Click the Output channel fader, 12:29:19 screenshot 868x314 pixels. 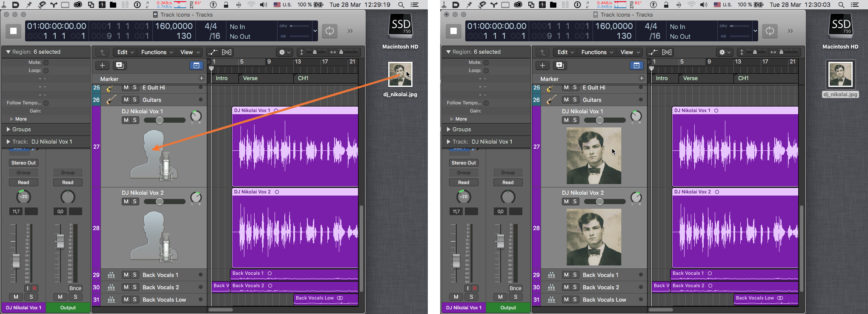(x=60, y=241)
